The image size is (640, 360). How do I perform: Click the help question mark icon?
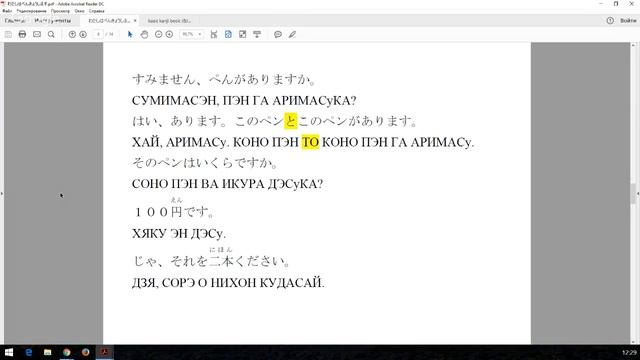click(x=610, y=20)
